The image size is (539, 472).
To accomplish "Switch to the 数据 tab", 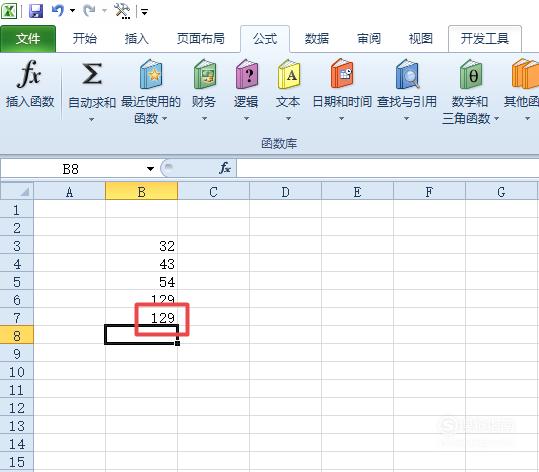I will pos(317,39).
